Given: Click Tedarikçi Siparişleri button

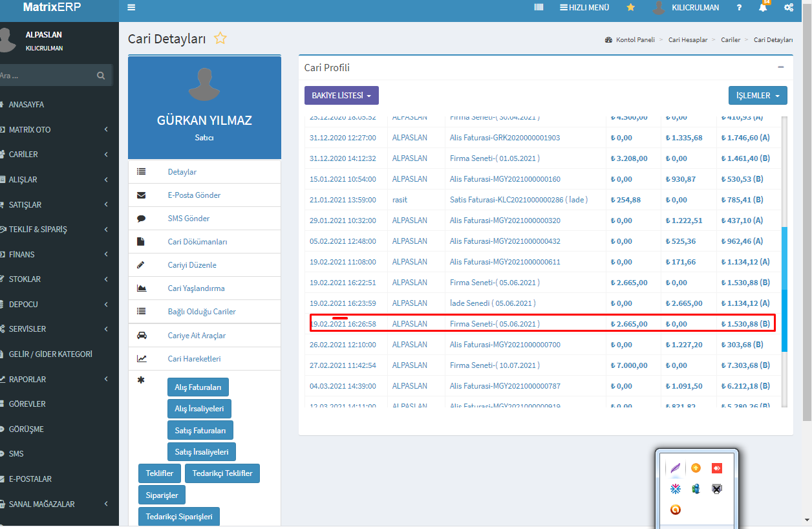Looking at the screenshot, I should 179,517.
